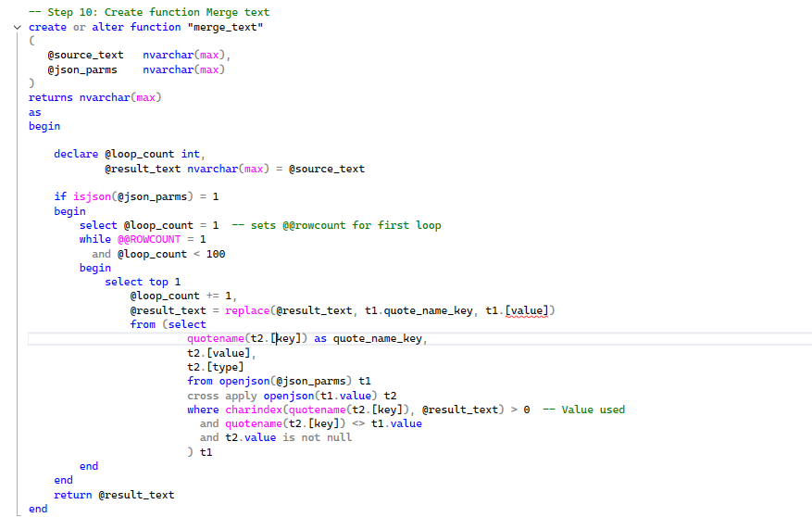The height and width of the screenshot is (517, 812).
Task: Click the 't2.[value],' column line
Action: click(221, 353)
